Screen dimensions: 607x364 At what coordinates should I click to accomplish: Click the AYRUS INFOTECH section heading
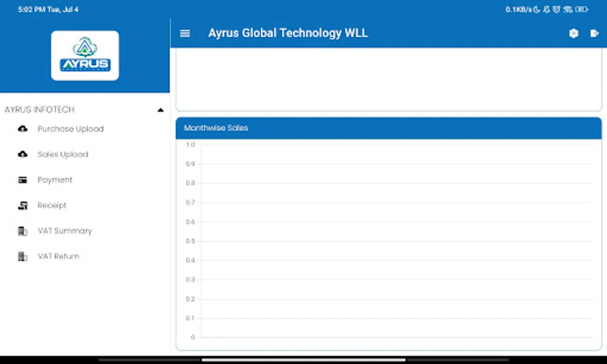tap(40, 110)
